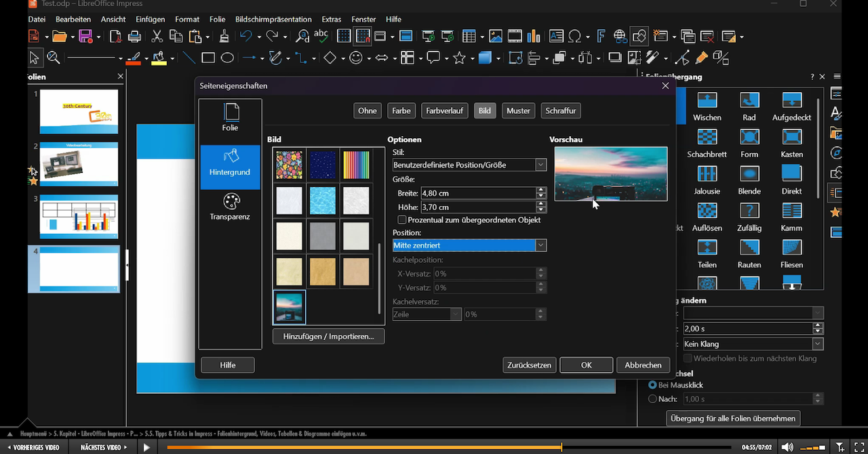
Task: Click the Delete slide icon
Action: 707,37
